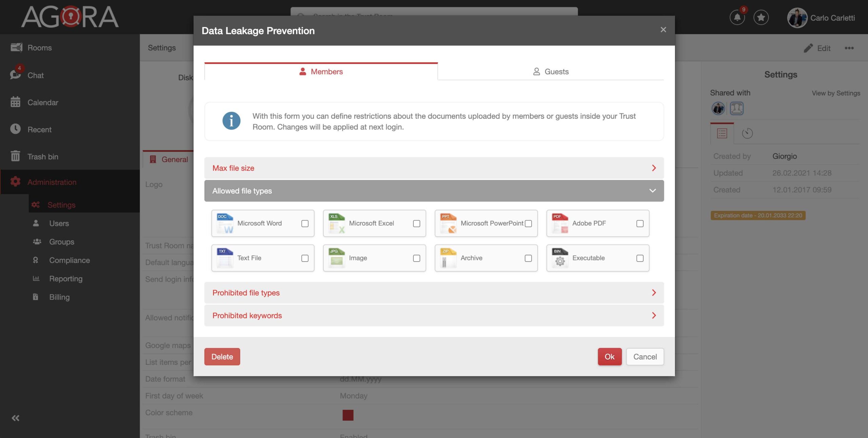Enable the Microsoft Word allowed file type

[304, 223]
